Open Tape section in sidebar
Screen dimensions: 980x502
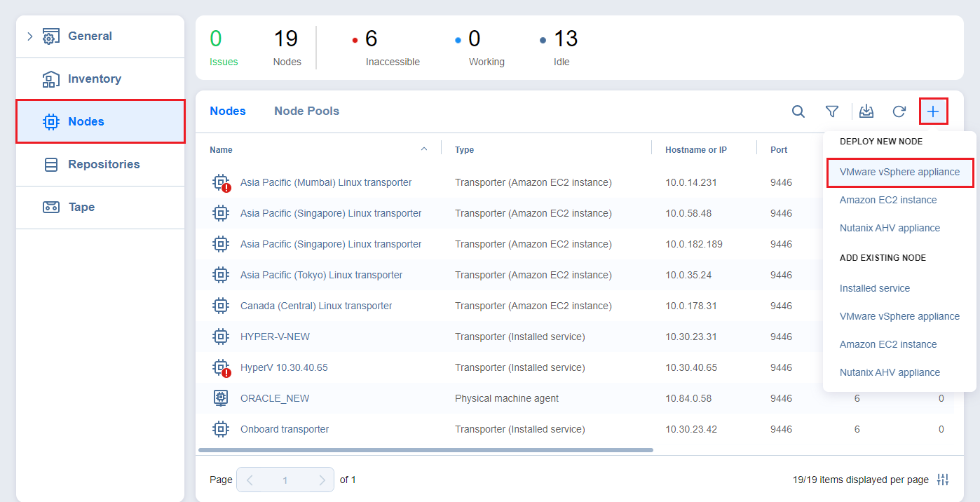(81, 207)
